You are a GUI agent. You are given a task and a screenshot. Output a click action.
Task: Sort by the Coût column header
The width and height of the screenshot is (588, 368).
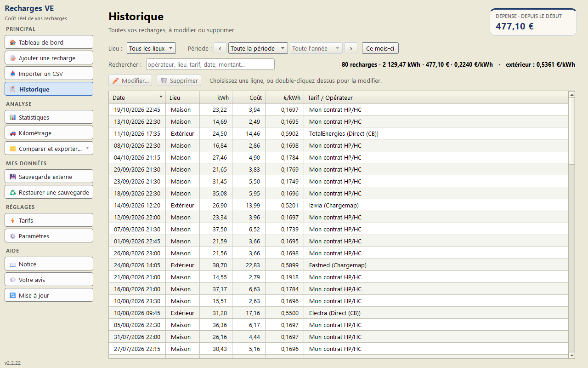point(249,97)
